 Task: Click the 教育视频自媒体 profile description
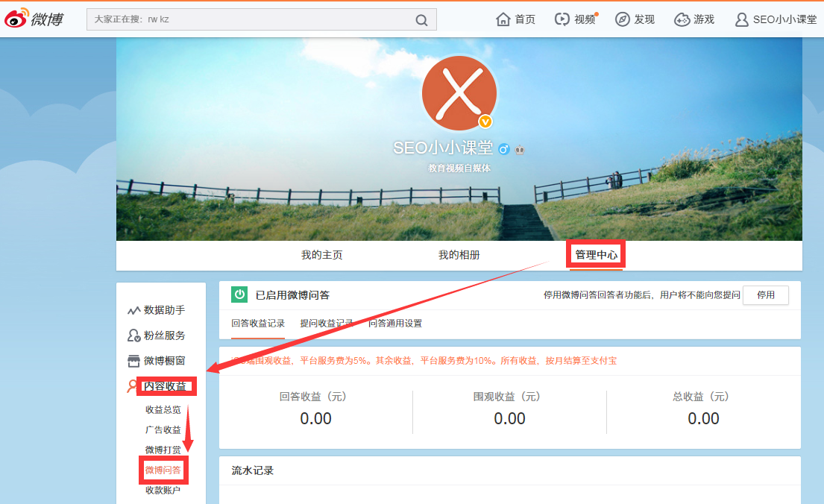[459, 168]
